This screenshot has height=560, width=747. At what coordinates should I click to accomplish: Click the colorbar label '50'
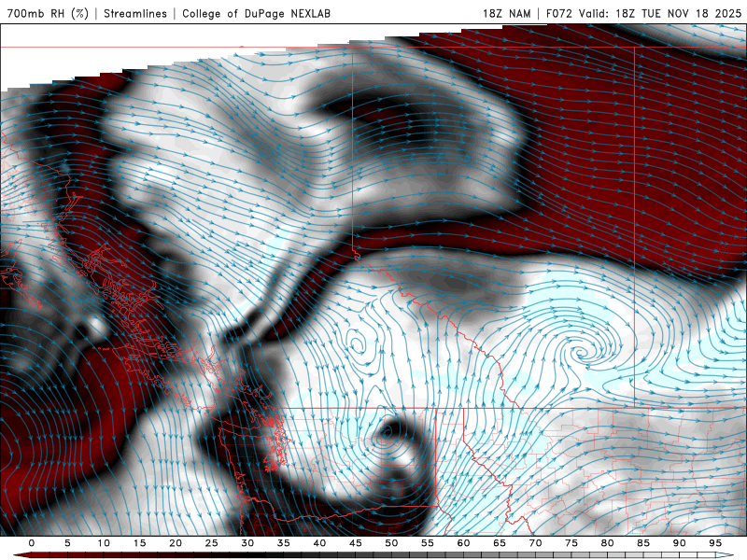pos(391,543)
